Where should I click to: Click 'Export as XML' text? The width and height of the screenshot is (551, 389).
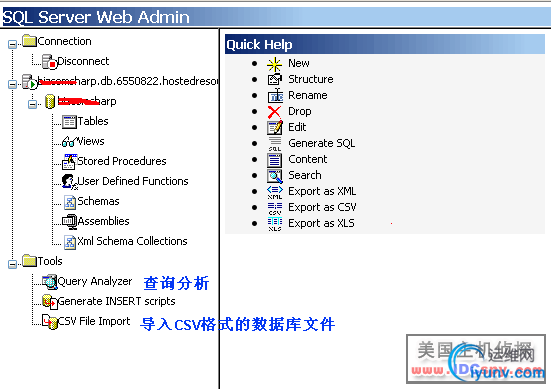(322, 191)
